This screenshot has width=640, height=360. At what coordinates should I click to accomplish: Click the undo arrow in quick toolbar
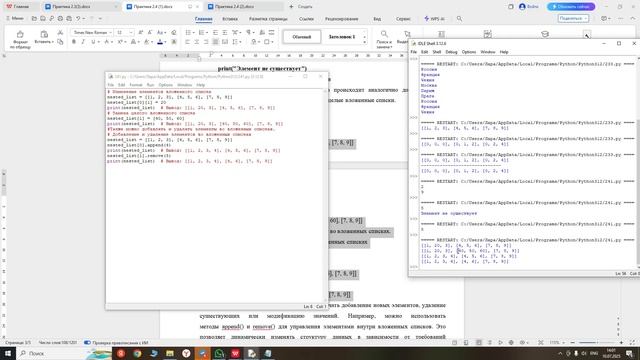[x=78, y=18]
